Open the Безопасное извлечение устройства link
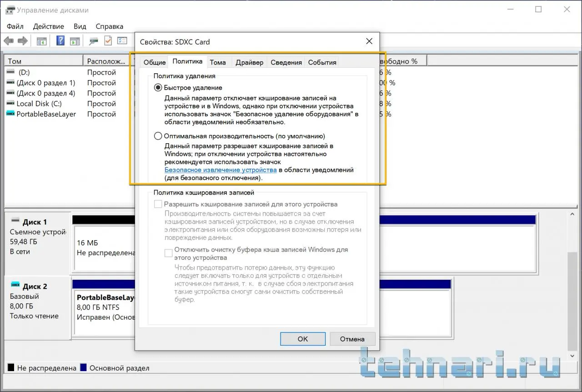This screenshot has height=392, width=582. [221, 170]
